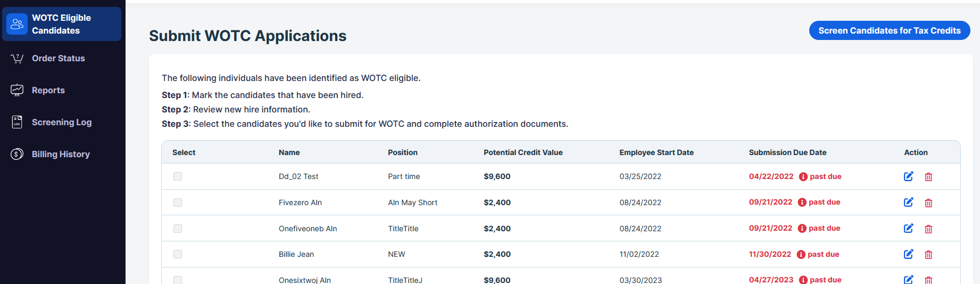Click the edit icon for Fivezero Aln

tap(909, 202)
